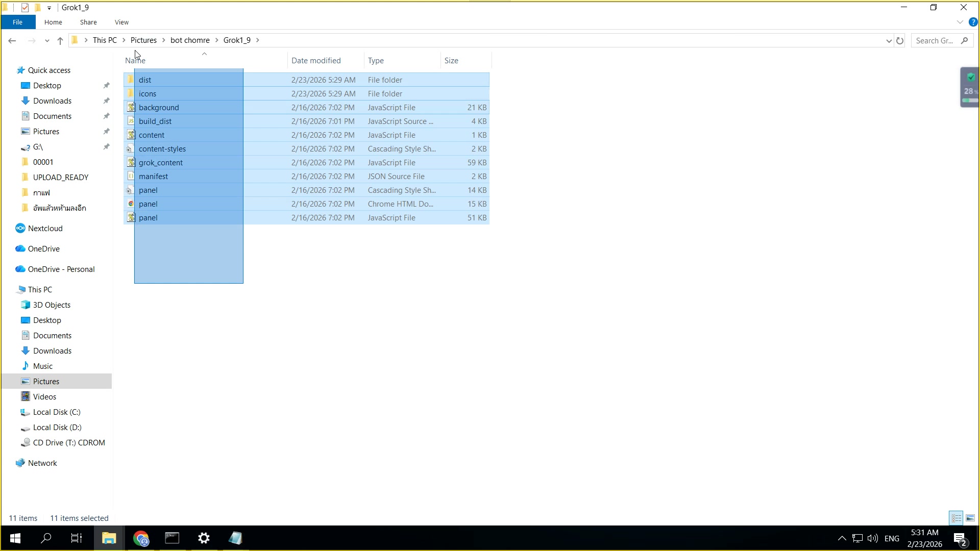Expand the address bar history dropdown
Screen dimensions: 980x551
[x=889, y=41]
